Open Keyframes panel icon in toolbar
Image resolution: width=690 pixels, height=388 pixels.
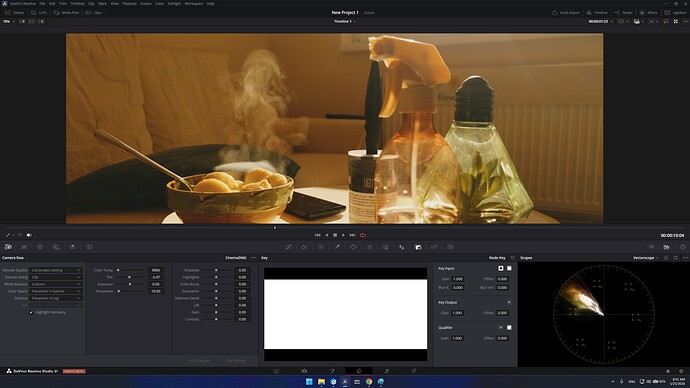pos(651,247)
